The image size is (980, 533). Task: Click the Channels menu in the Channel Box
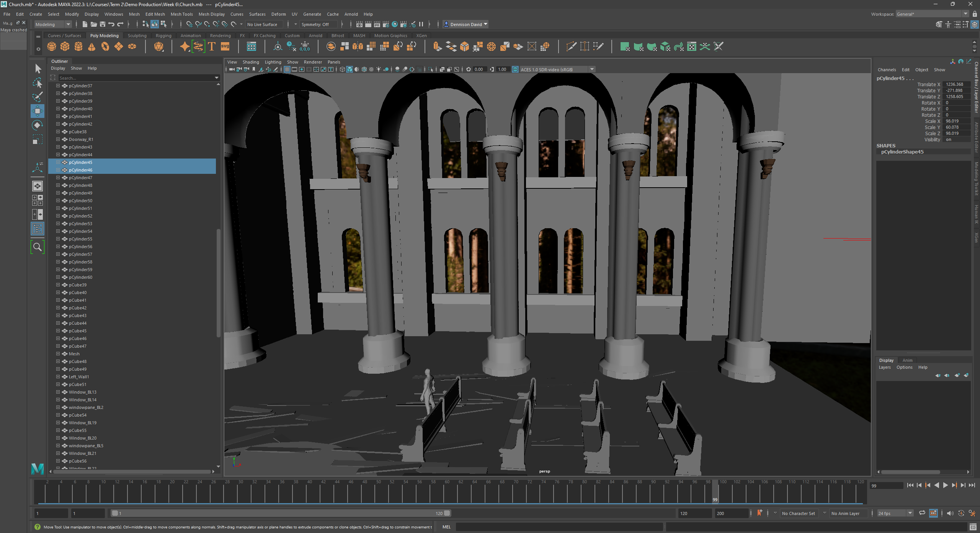click(887, 70)
